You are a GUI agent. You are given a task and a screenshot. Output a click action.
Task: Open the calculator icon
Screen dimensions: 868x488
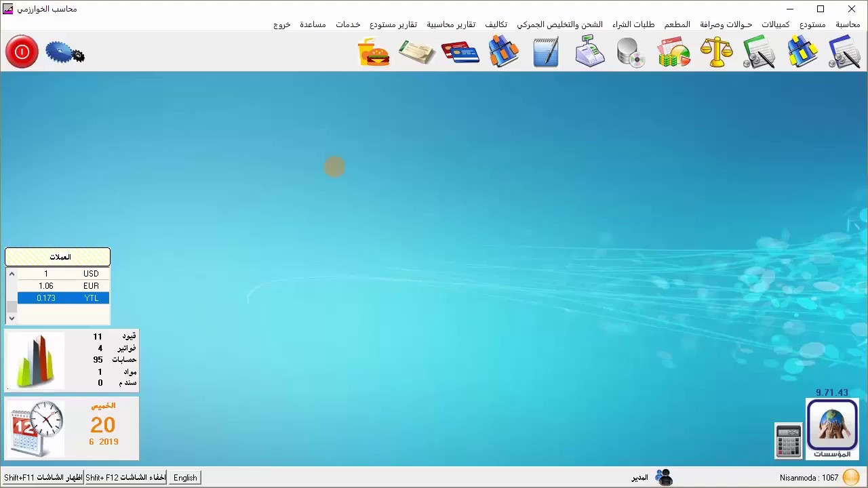click(x=789, y=441)
